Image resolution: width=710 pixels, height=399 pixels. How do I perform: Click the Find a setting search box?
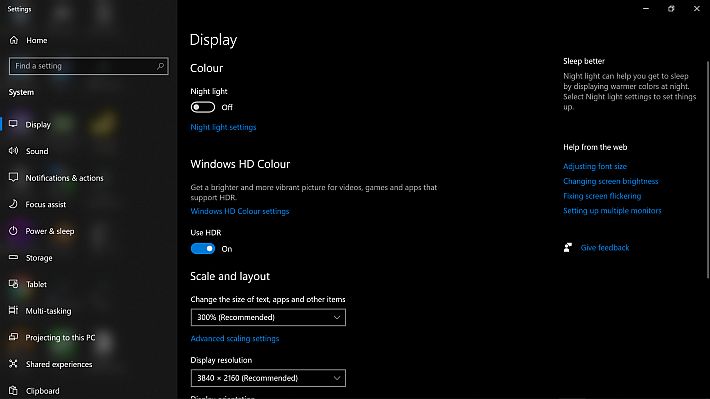(88, 66)
